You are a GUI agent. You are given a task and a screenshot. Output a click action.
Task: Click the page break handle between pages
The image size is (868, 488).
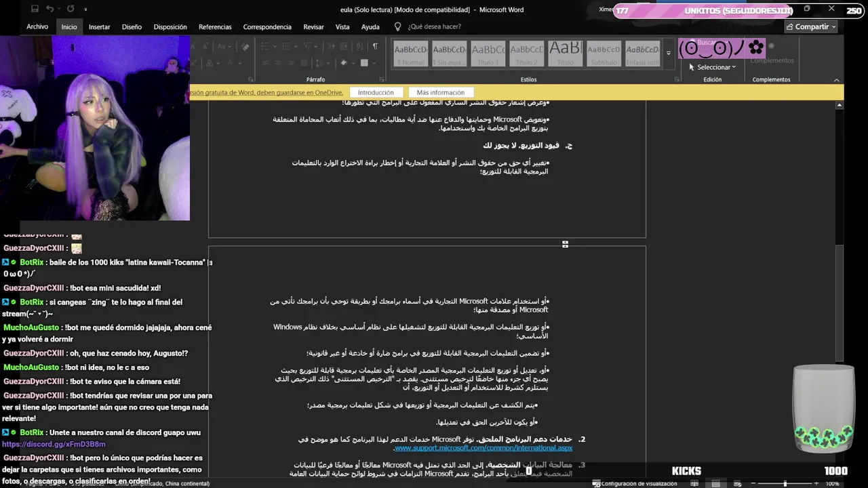[x=565, y=244]
